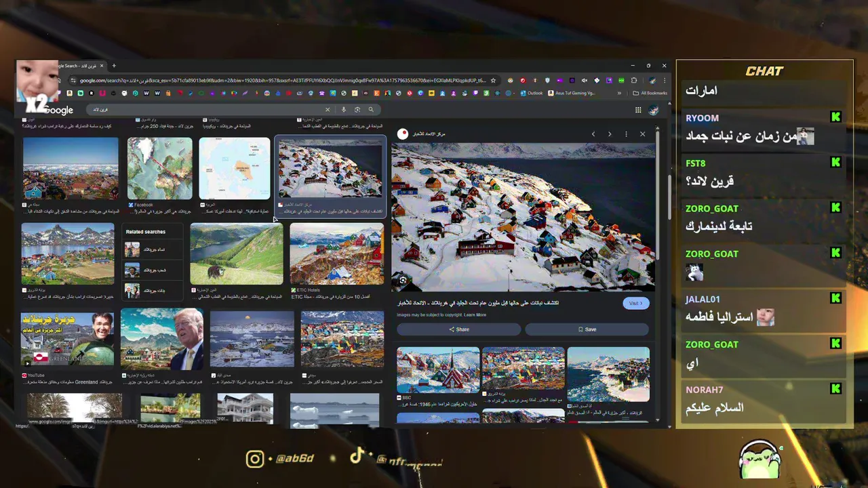This screenshot has height=488, width=868.
Task: Open the Asus Tuf Gaming bookmark
Action: (572, 93)
